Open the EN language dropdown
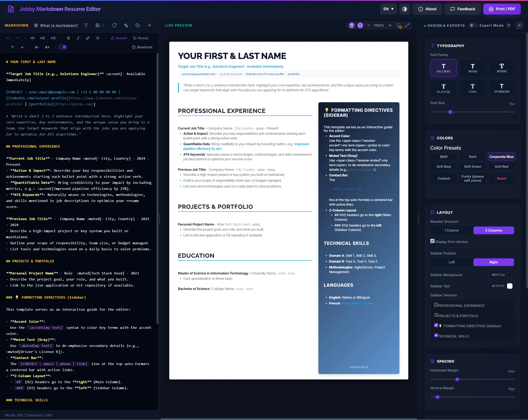528x420 pixels. [388, 9]
